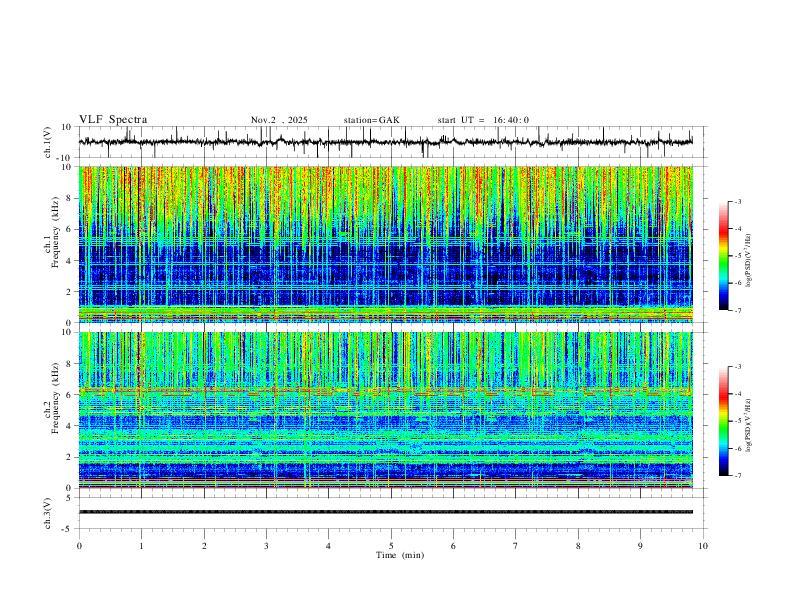Click the ch.1 waveform trace panel

(391, 142)
